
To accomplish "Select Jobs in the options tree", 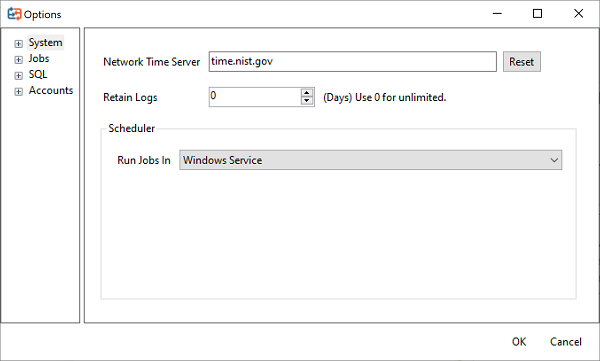I will (39, 59).
